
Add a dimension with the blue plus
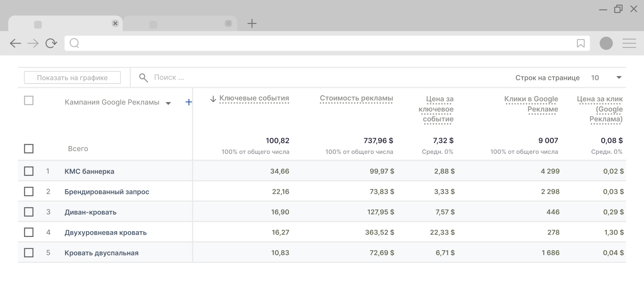(x=189, y=102)
